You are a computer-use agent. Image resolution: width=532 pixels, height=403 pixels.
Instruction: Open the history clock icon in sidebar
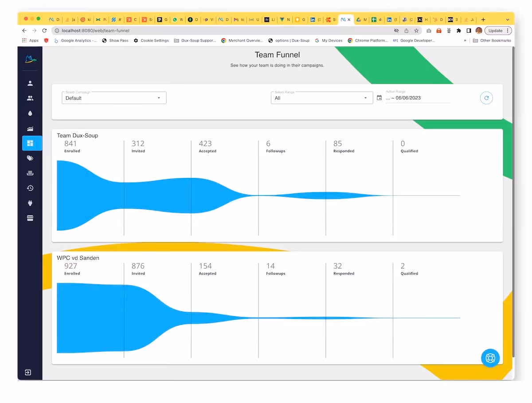[30, 188]
